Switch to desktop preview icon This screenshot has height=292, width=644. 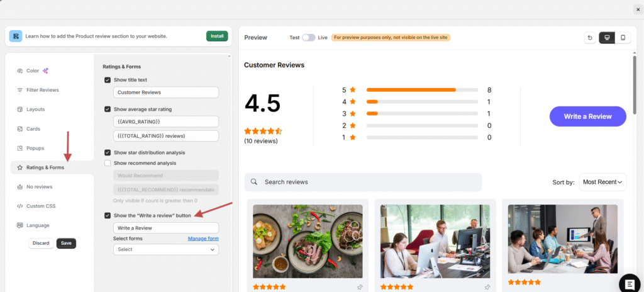pos(606,38)
